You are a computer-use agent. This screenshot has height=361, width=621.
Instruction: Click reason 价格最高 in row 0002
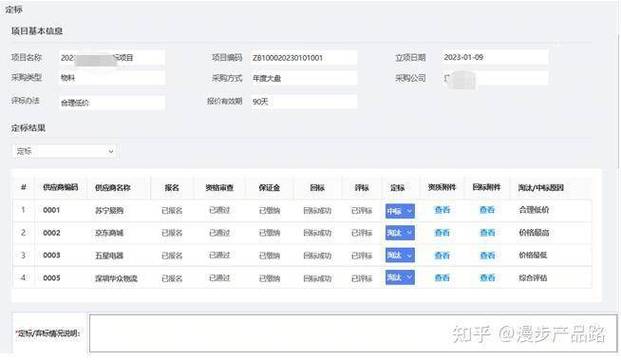[x=534, y=233]
